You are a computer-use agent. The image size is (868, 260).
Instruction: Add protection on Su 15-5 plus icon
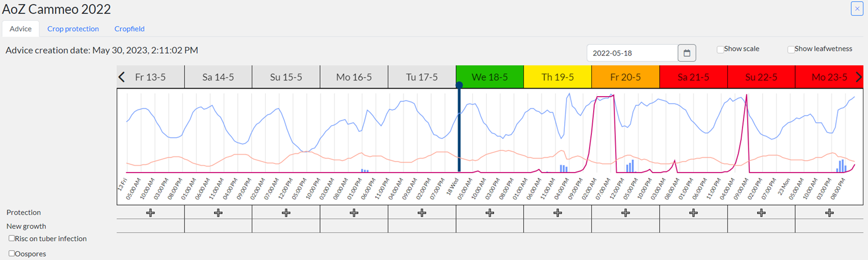tap(286, 213)
